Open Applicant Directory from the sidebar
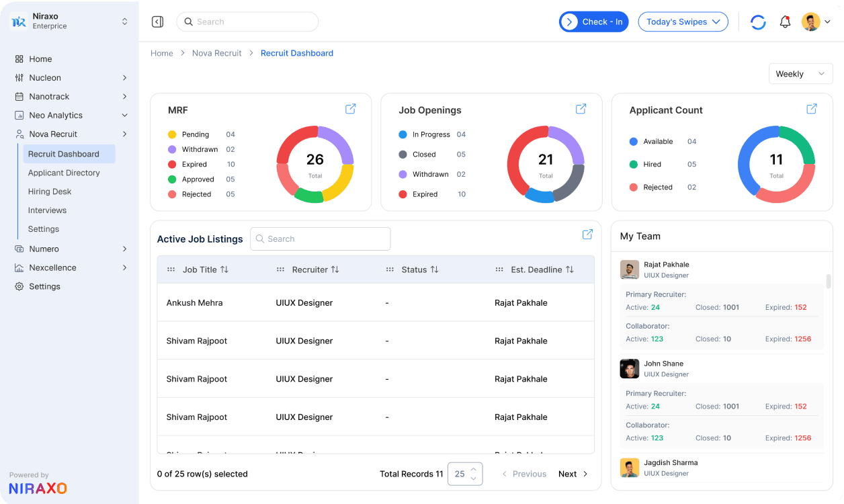This screenshot has height=504, width=844. coord(64,173)
